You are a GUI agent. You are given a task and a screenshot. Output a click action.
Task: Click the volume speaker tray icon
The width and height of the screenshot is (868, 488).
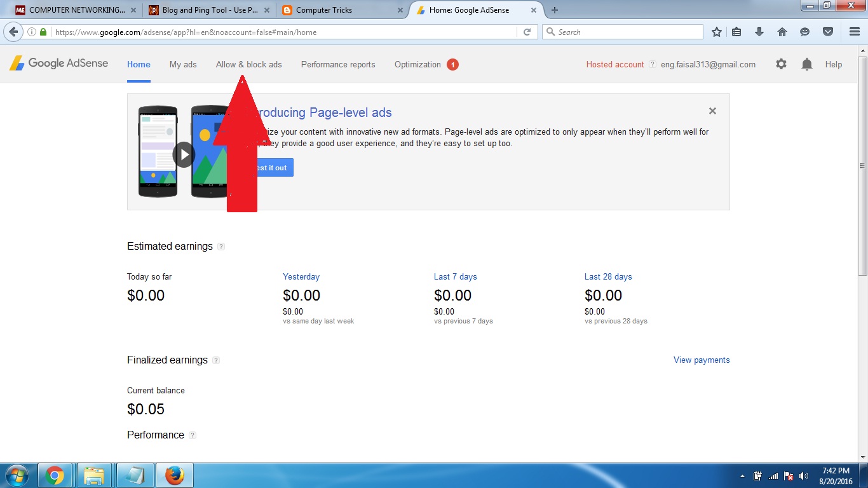[x=804, y=476]
